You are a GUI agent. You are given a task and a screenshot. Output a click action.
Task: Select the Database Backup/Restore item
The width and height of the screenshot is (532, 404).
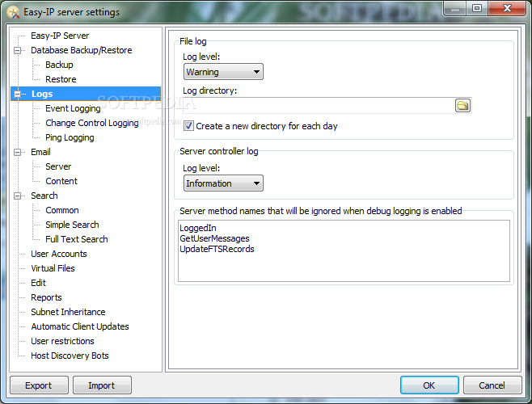click(82, 50)
